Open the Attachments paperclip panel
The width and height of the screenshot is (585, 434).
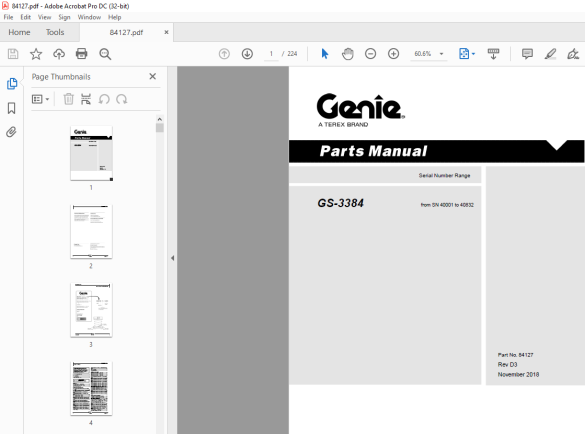tap(12, 132)
